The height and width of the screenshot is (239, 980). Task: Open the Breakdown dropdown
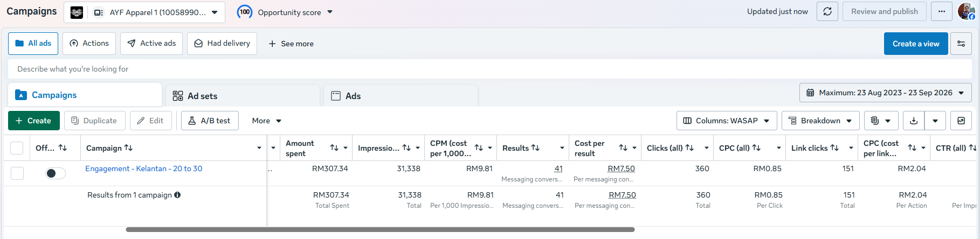820,121
